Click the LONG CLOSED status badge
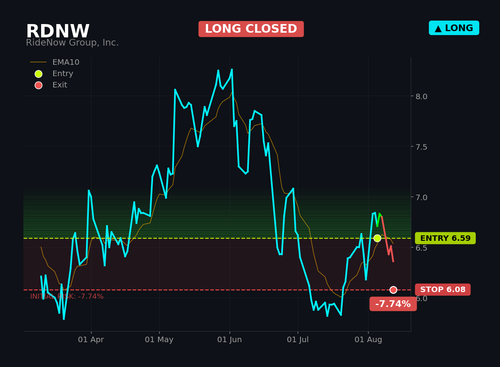Viewport: 500px width, 367px height. click(251, 29)
